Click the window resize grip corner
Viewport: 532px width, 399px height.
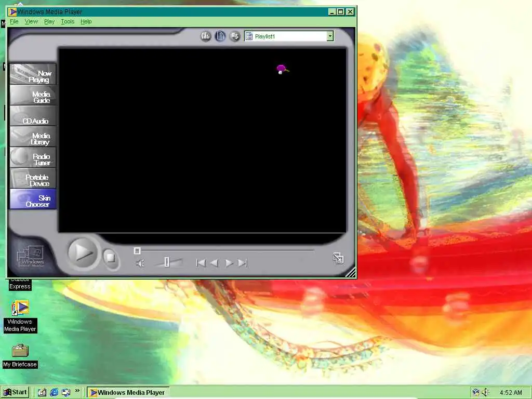click(x=351, y=272)
